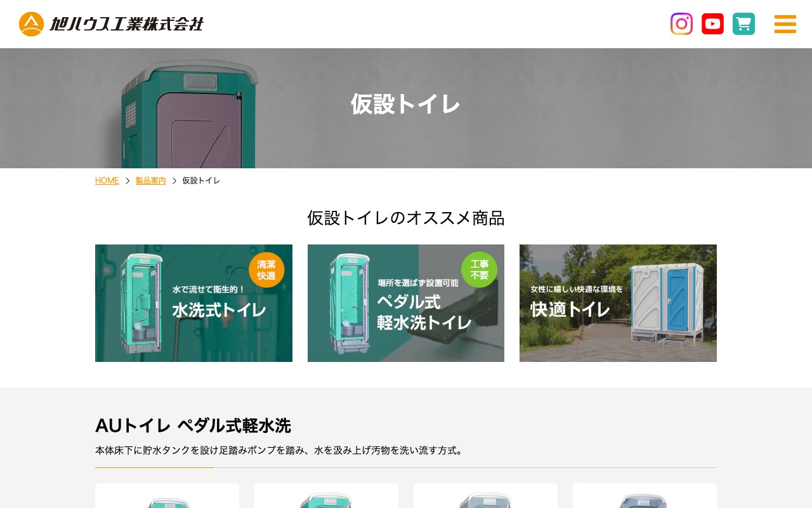Open the hamburger navigation menu
Screen dimensions: 812x508
click(785, 24)
